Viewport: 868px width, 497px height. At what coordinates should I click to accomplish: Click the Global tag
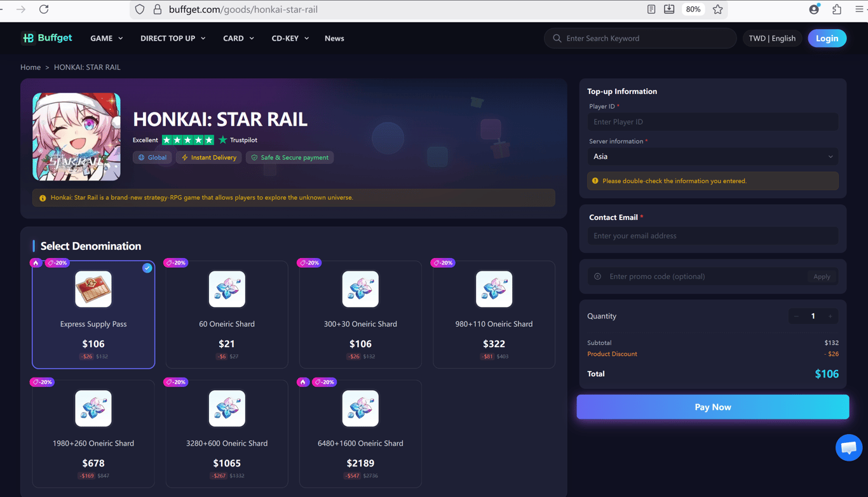(x=153, y=158)
